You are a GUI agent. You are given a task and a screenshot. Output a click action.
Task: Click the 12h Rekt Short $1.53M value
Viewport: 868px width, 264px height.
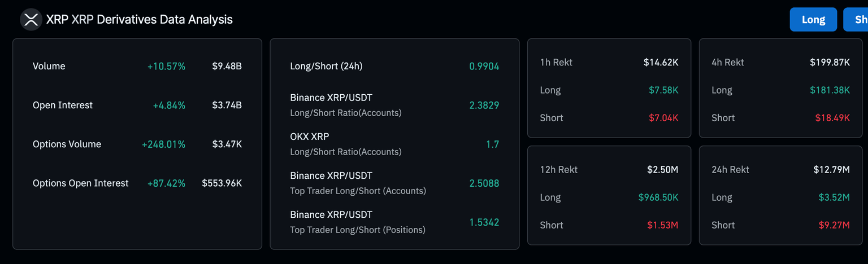coord(662,225)
